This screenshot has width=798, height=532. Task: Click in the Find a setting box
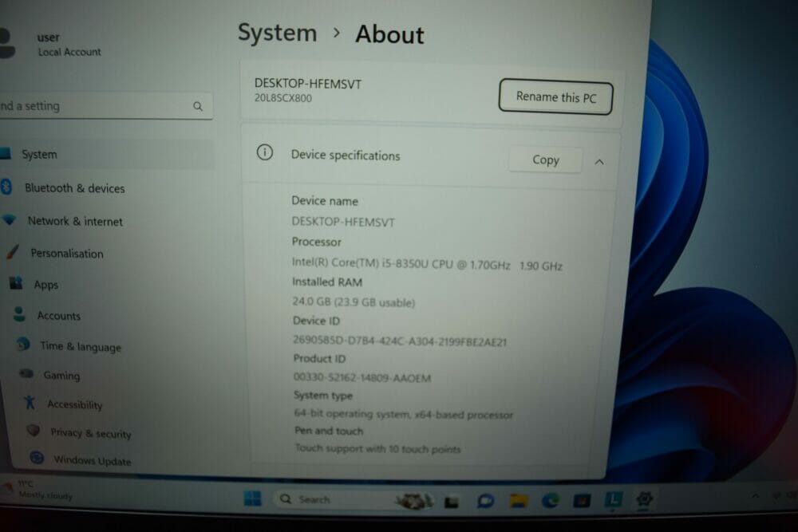pyautogui.click(x=106, y=106)
